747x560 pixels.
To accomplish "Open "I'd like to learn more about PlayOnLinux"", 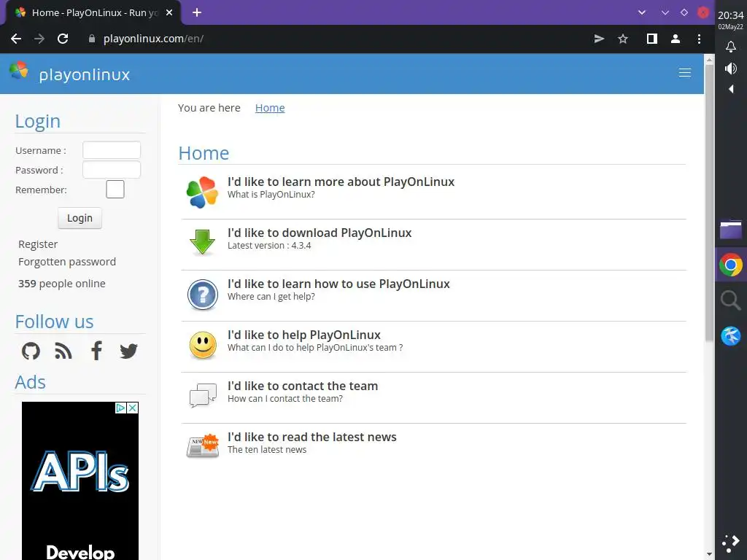I will pyautogui.click(x=341, y=182).
